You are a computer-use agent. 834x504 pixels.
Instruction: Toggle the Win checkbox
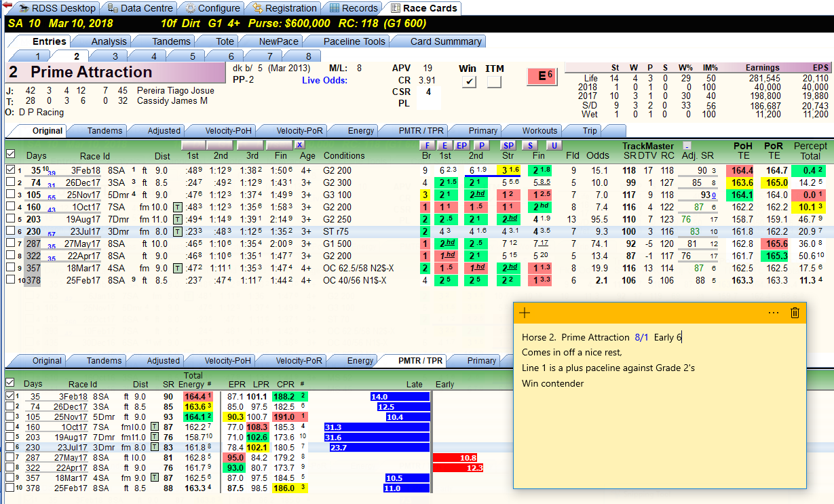point(468,82)
